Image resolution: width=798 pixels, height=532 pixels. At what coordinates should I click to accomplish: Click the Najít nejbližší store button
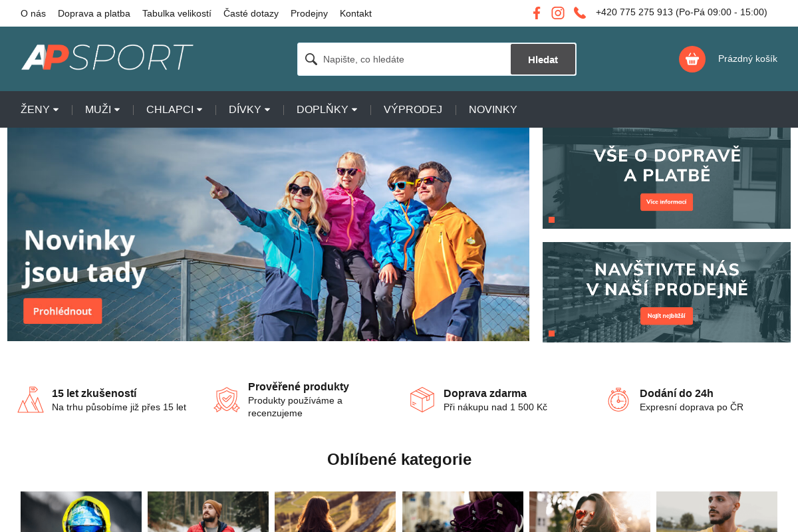666,316
